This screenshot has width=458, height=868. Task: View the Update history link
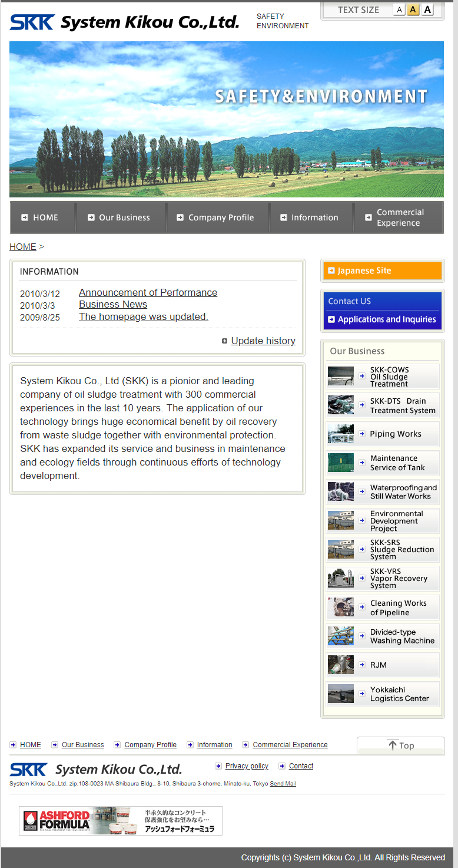point(263,341)
